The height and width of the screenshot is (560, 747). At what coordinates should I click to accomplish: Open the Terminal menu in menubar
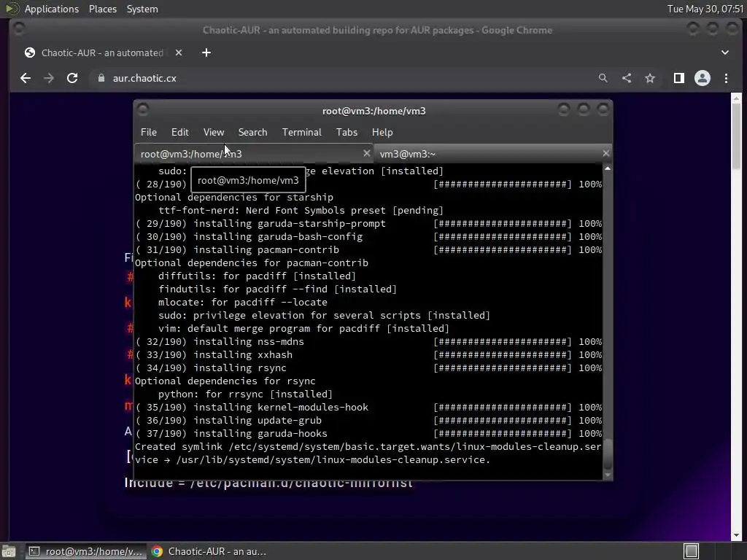point(301,133)
